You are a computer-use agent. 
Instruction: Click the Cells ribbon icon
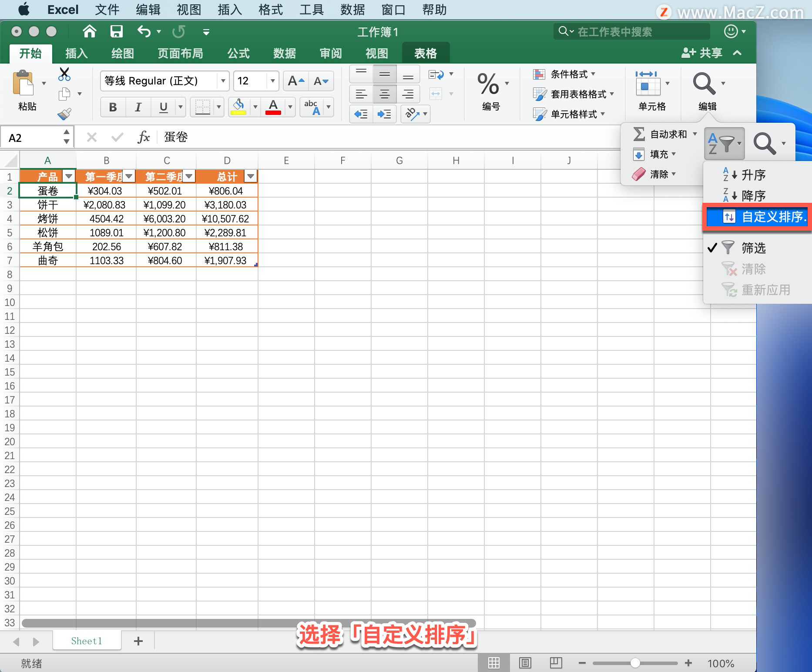648,84
